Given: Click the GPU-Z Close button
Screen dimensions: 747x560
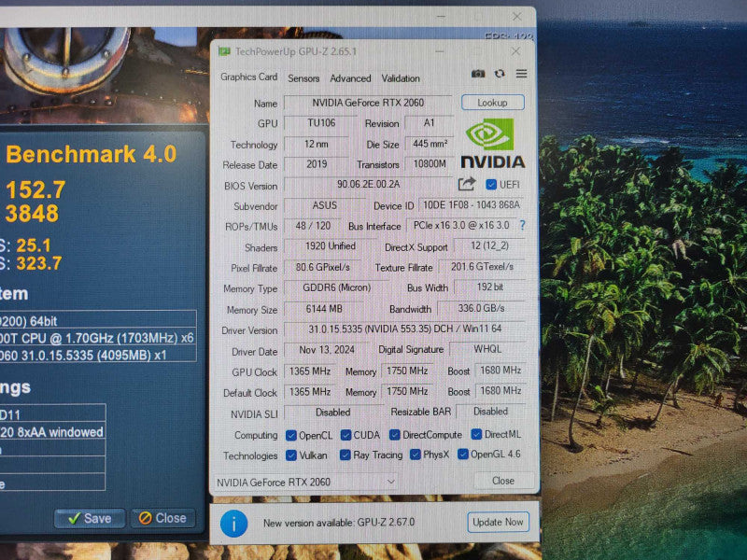Looking at the screenshot, I should [x=503, y=481].
